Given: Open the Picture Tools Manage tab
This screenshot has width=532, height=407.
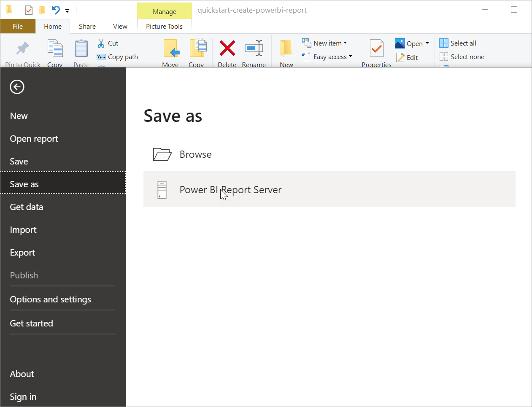Looking at the screenshot, I should click(165, 11).
